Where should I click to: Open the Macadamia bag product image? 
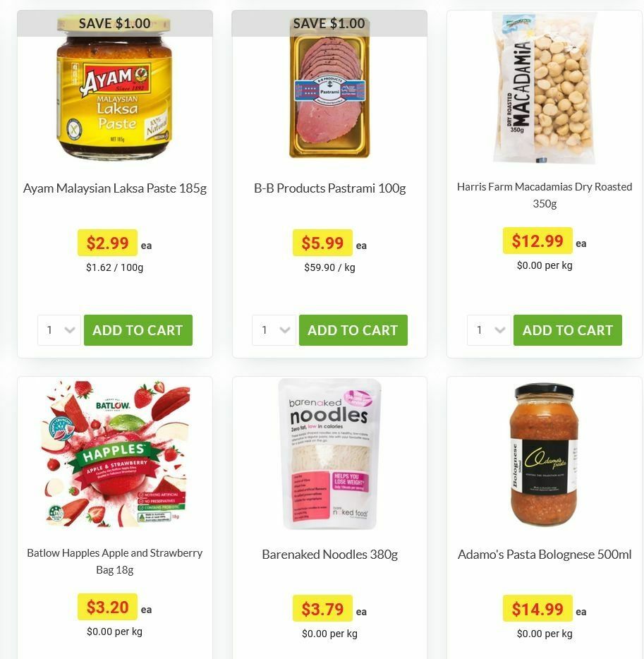(544, 87)
